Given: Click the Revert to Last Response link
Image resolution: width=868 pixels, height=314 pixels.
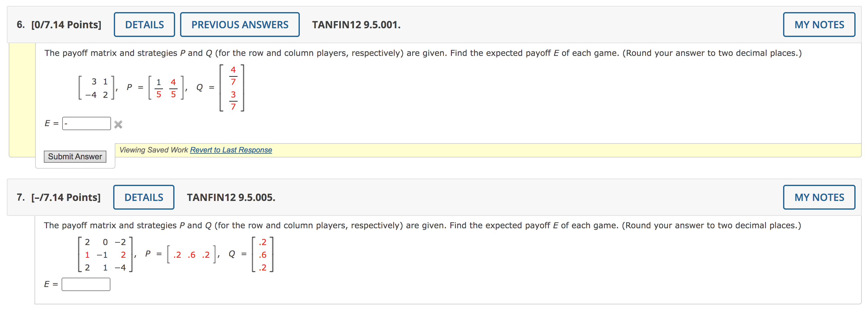Looking at the screenshot, I should point(231,150).
